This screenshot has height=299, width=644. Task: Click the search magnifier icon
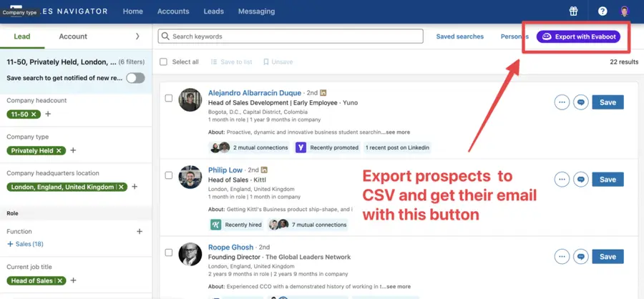pos(165,36)
